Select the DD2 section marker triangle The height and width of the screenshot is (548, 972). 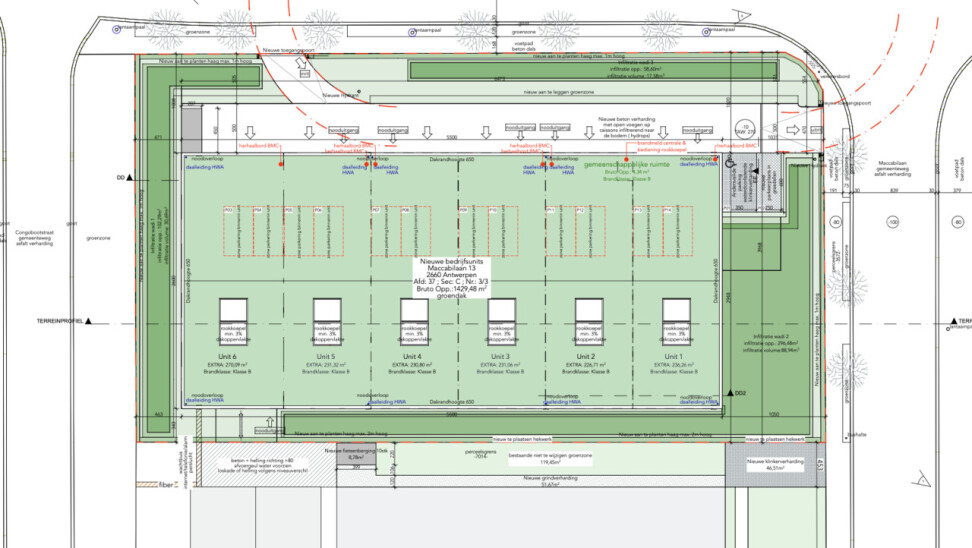[731, 394]
